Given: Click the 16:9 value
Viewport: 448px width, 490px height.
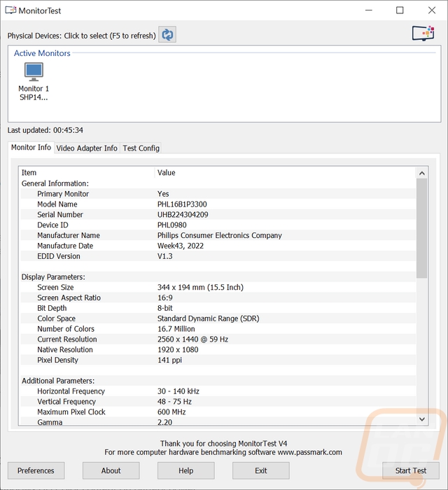Looking at the screenshot, I should pyautogui.click(x=165, y=297).
